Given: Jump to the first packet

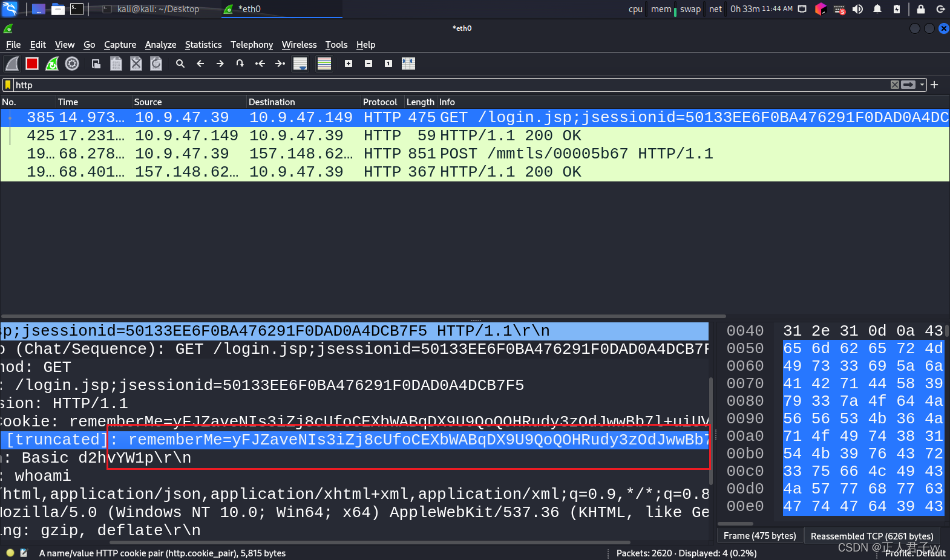Looking at the screenshot, I should click(x=260, y=63).
